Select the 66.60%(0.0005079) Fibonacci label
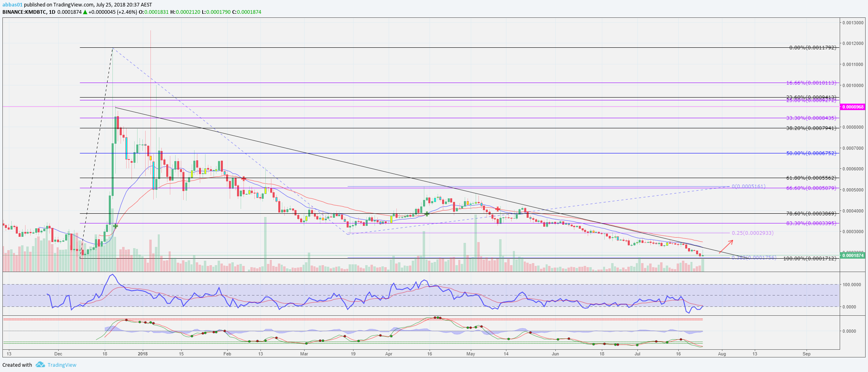The height and width of the screenshot is (372, 868). [811, 188]
